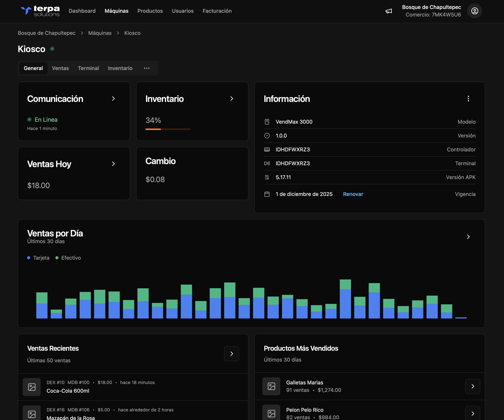Click the Galletas Marias product image icon
The height and width of the screenshot is (420, 504).
pyautogui.click(x=271, y=386)
